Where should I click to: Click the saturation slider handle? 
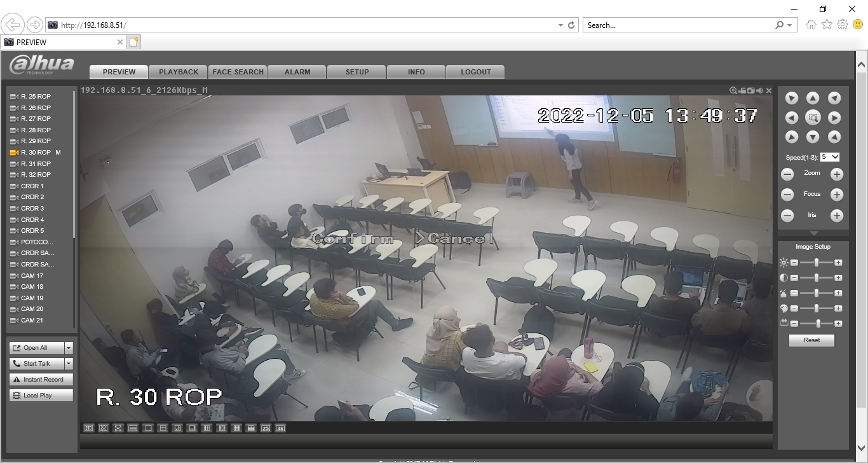tap(817, 293)
